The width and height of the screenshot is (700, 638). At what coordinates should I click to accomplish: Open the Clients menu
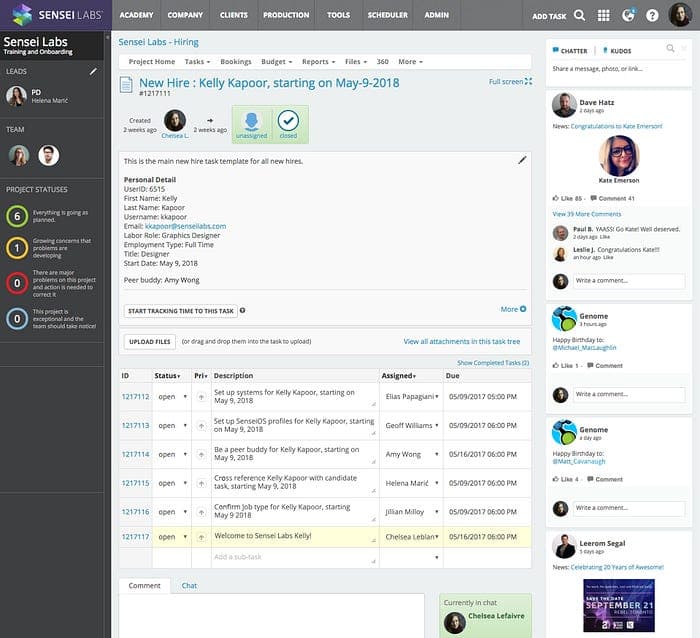[x=233, y=15]
